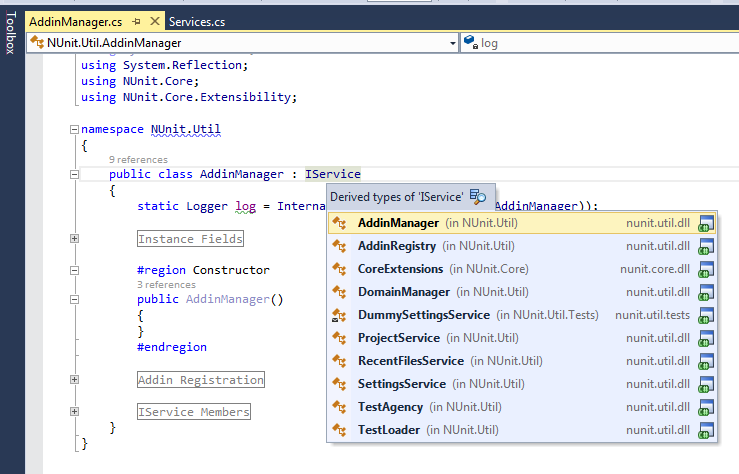The image size is (739, 474).
Task: Click the assembly icon on TestAgency row
Action: (x=706, y=407)
